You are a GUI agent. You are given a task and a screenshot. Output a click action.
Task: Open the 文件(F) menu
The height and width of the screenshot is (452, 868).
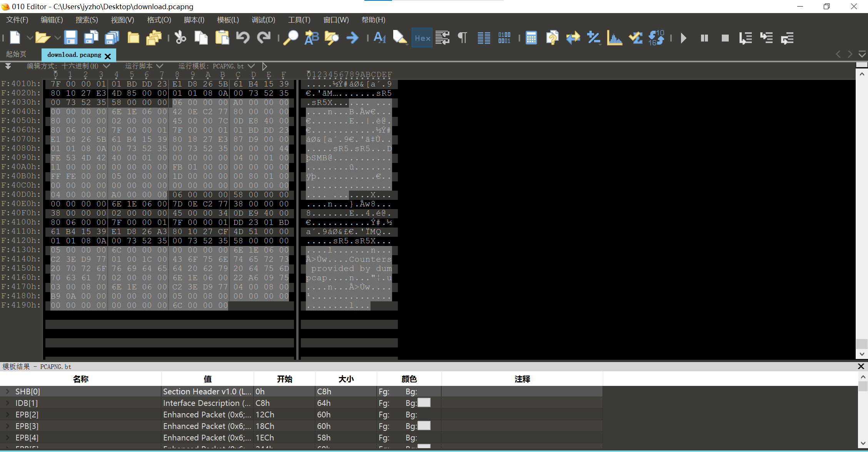17,20
